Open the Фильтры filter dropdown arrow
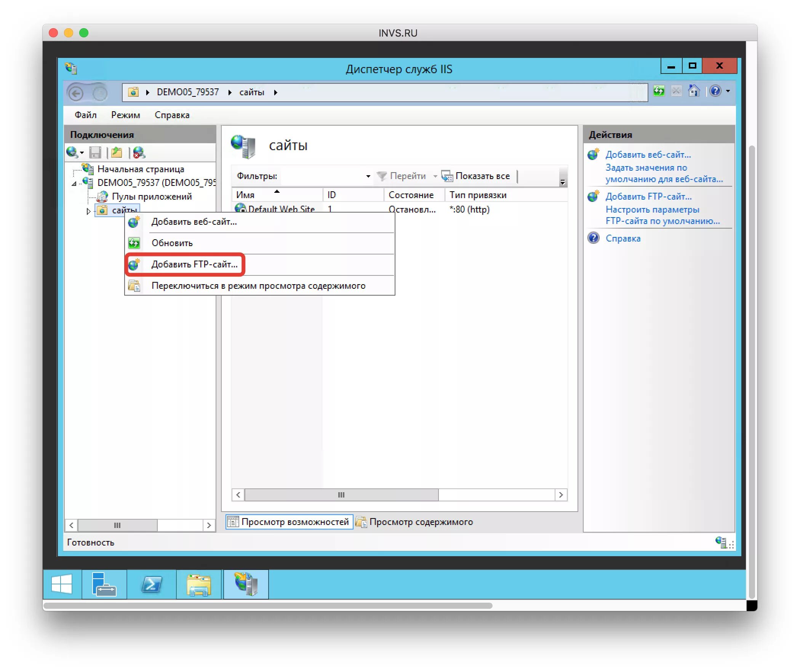The image size is (800, 672). (368, 176)
